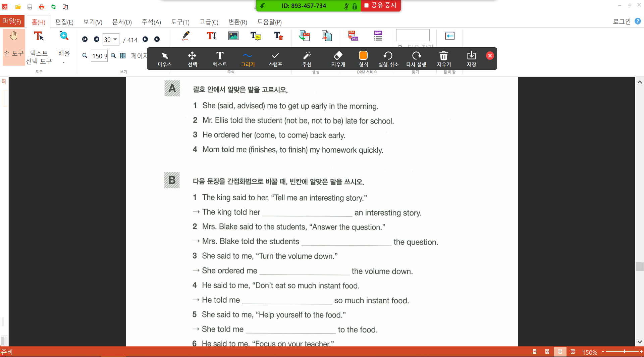The height and width of the screenshot is (357, 644).
Task: Click 지우기 trash to clear annotations
Action: click(x=444, y=59)
